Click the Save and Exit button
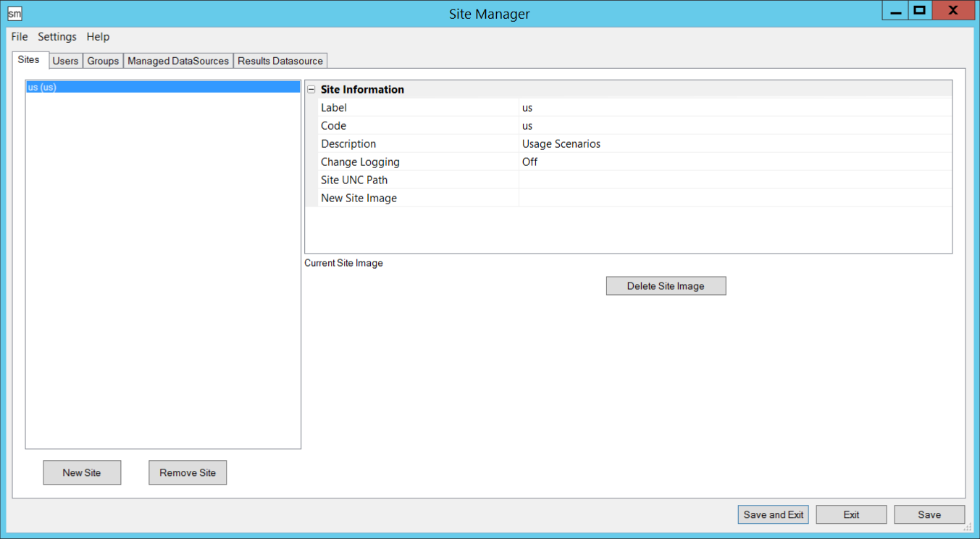This screenshot has width=980, height=539. point(774,515)
